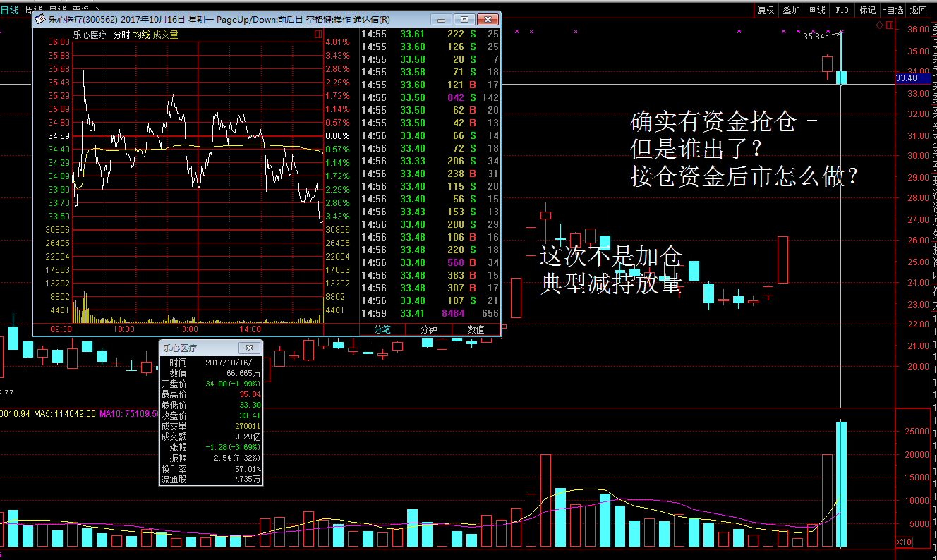Click the 成交量 legend in the intraday chart
The image size is (937, 560).
coord(165,34)
